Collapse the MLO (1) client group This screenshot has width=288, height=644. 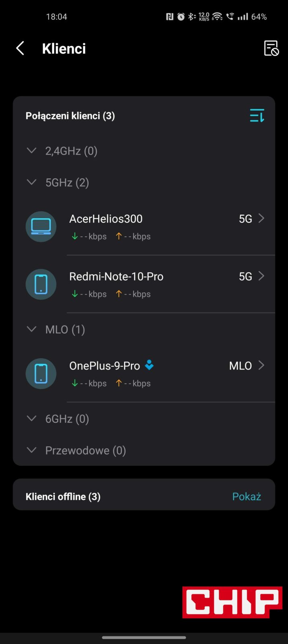31,329
